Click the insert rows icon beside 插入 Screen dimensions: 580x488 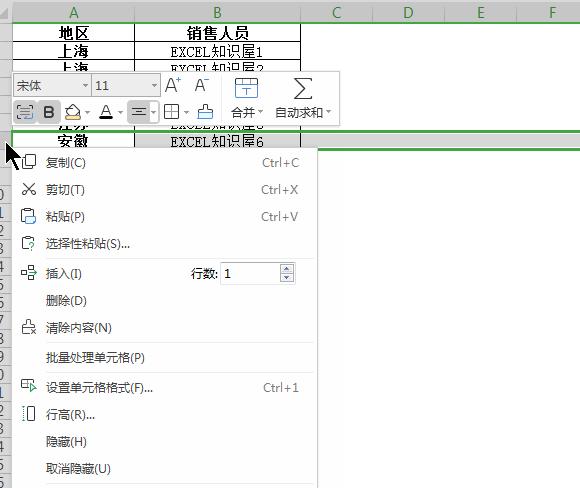29,273
